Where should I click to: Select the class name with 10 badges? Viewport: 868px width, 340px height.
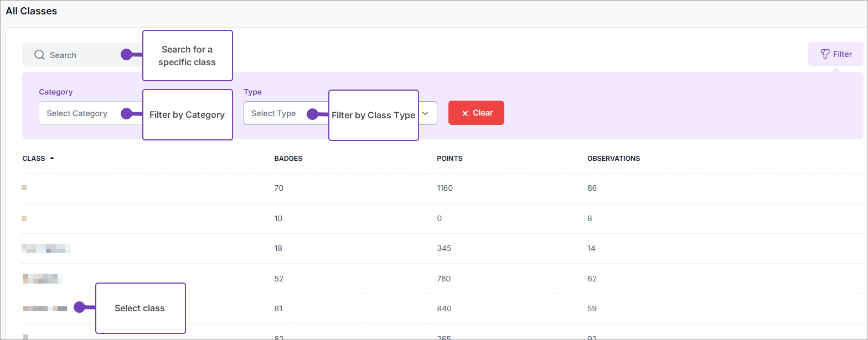(24, 218)
